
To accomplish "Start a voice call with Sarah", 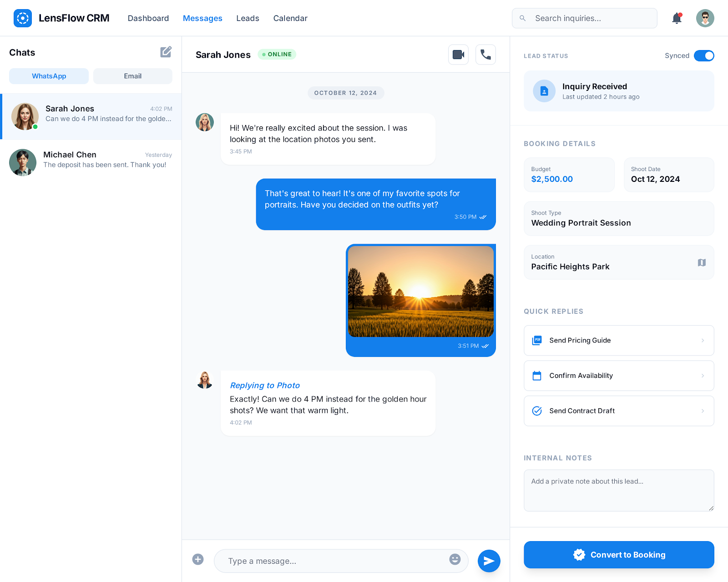I will [485, 55].
